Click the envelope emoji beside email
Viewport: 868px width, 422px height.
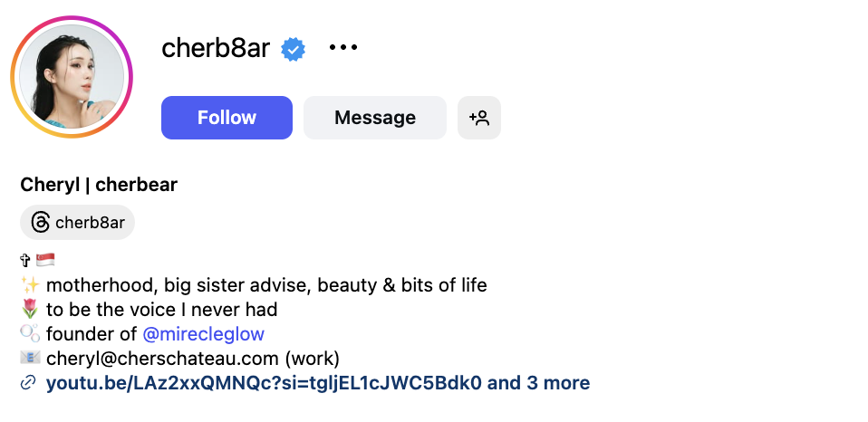pyautogui.click(x=29, y=359)
